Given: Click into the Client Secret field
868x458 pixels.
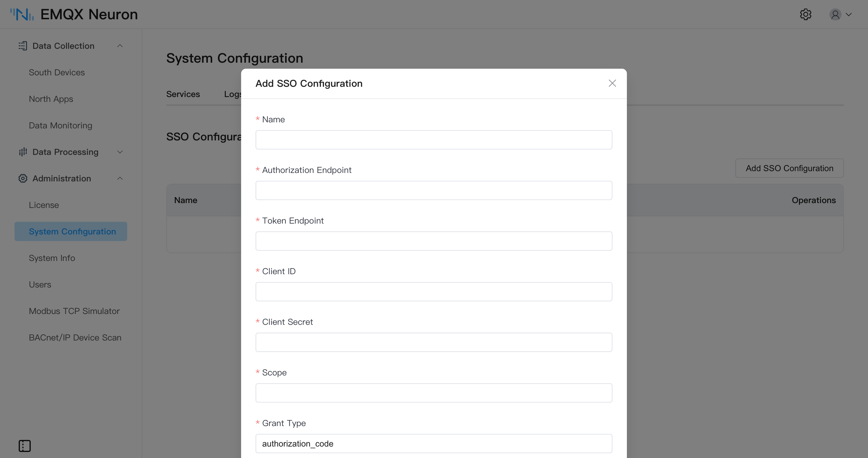Looking at the screenshot, I should coord(434,343).
